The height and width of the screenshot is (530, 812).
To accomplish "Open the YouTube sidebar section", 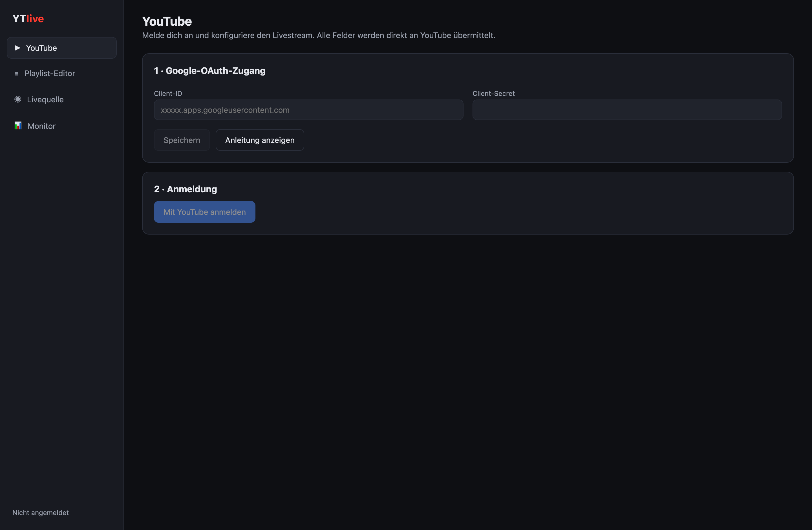I will pyautogui.click(x=62, y=48).
